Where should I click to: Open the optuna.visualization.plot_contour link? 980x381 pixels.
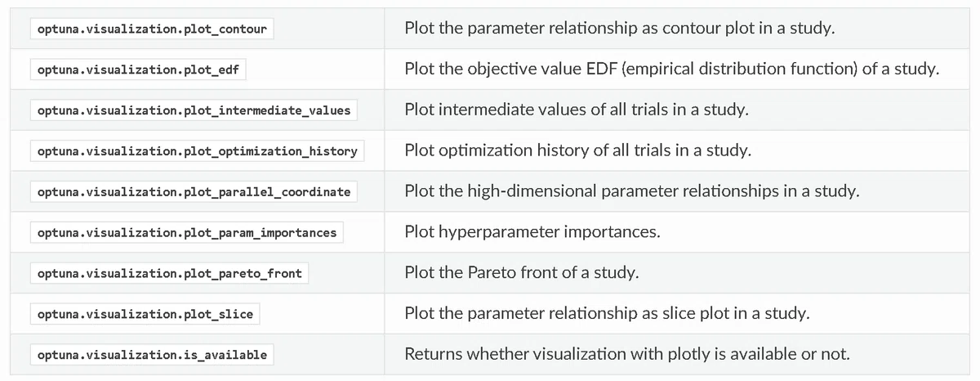point(152,29)
